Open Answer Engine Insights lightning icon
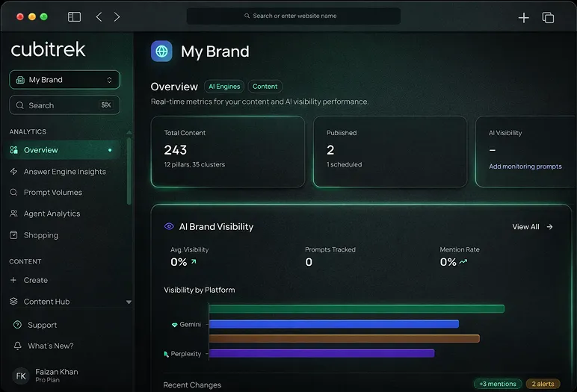 tap(14, 172)
